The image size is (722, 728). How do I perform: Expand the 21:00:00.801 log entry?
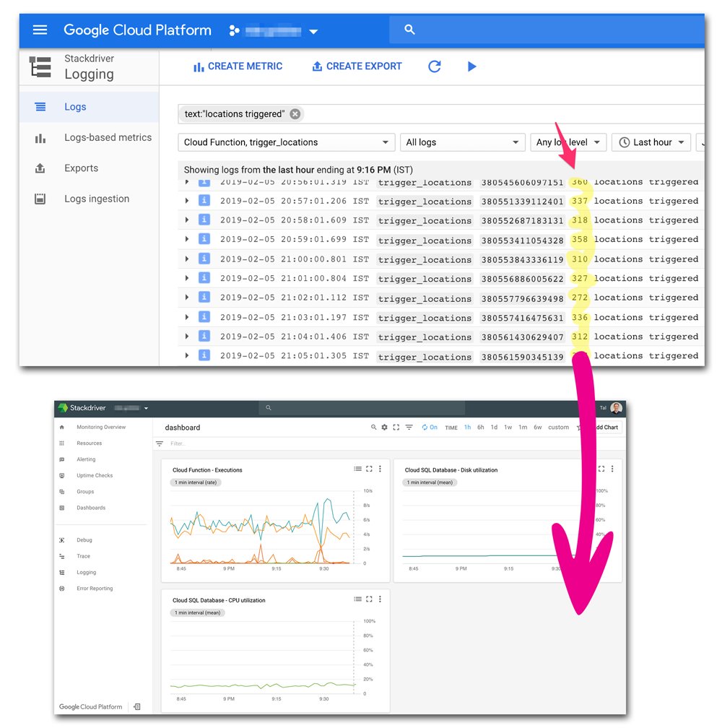pyautogui.click(x=187, y=259)
